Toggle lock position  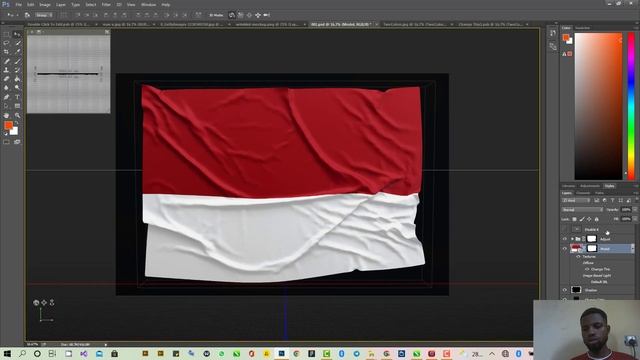pyautogui.click(x=589, y=219)
